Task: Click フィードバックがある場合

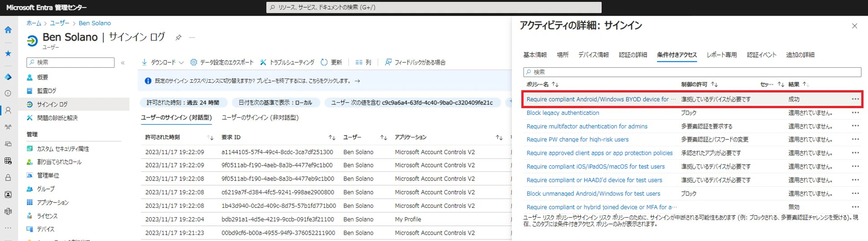Action: point(415,62)
